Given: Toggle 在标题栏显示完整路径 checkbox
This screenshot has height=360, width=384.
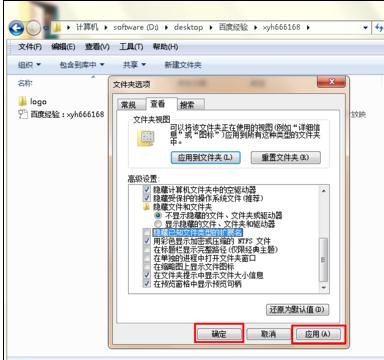Looking at the screenshot, I should 146,249.
